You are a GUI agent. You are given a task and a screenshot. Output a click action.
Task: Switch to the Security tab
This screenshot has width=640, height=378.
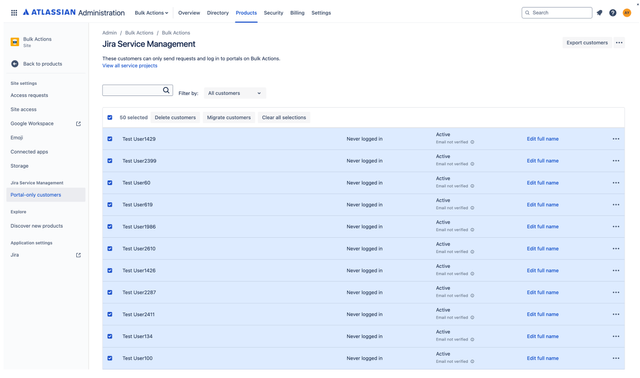[273, 13]
